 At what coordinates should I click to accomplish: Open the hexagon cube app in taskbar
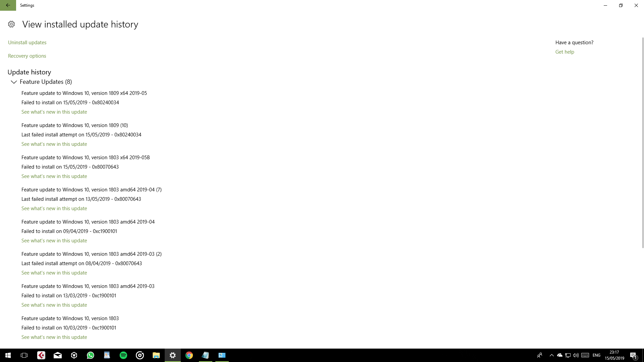click(74, 355)
